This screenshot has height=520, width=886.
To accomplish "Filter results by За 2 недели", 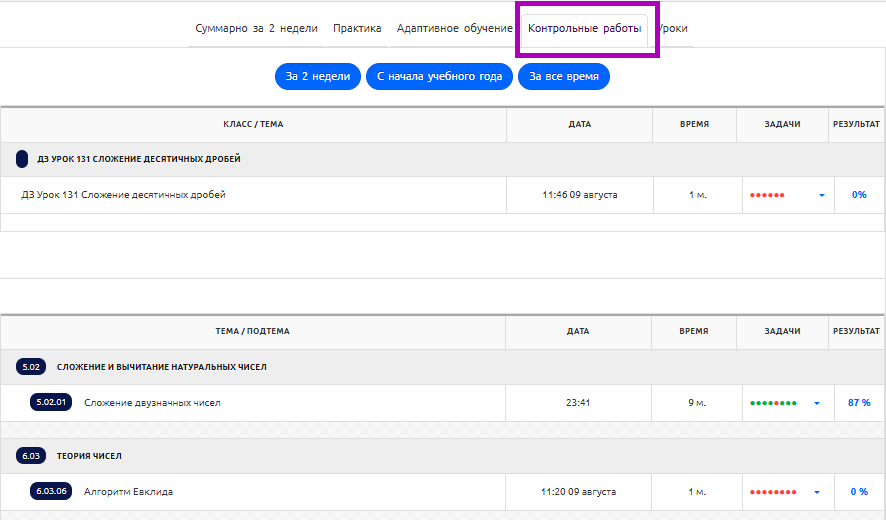I will [x=318, y=76].
